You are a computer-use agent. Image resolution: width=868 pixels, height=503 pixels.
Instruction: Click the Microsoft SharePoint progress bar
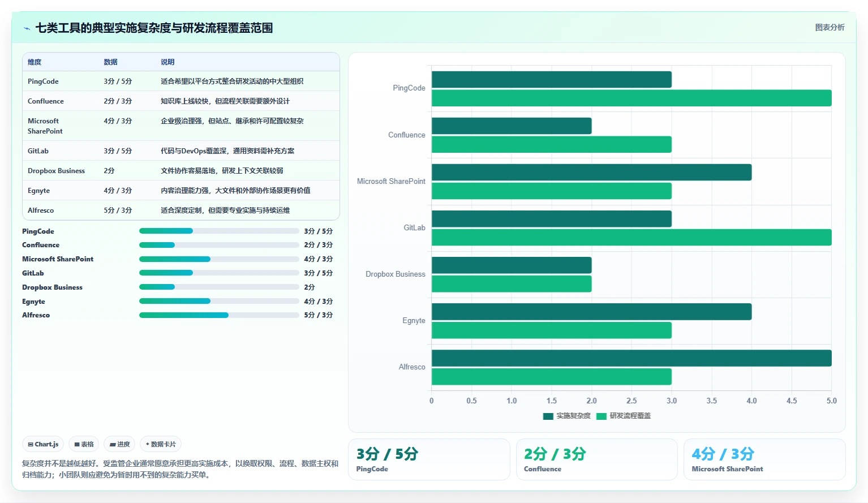point(219,259)
